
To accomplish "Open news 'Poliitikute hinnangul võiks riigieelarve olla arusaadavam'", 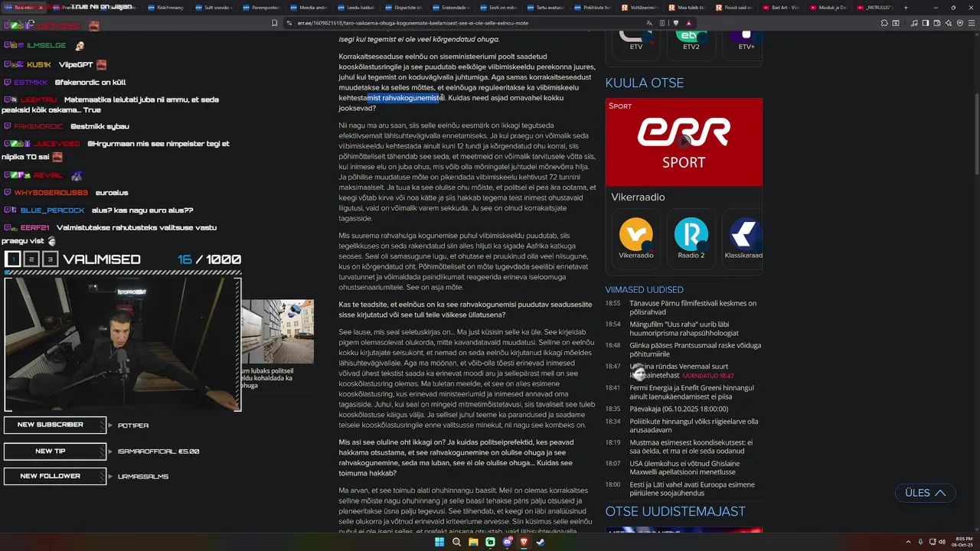I will [694, 425].
